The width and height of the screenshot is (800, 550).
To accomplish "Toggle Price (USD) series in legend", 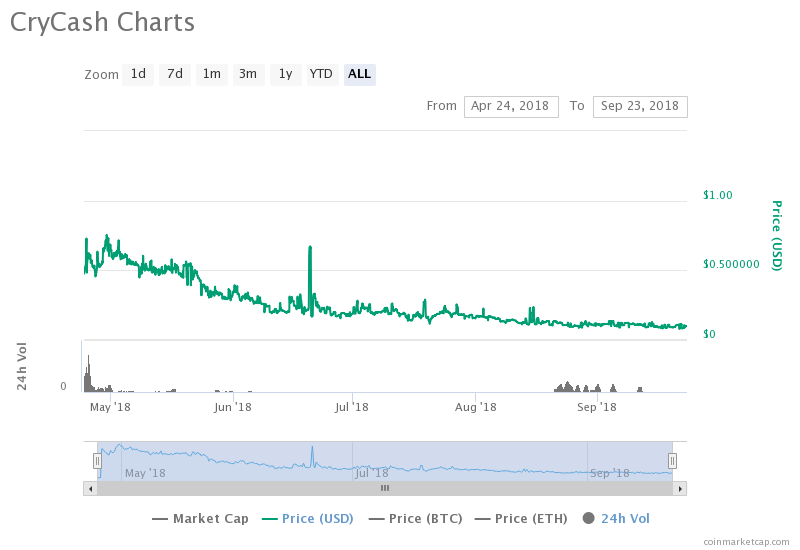I will tap(308, 519).
